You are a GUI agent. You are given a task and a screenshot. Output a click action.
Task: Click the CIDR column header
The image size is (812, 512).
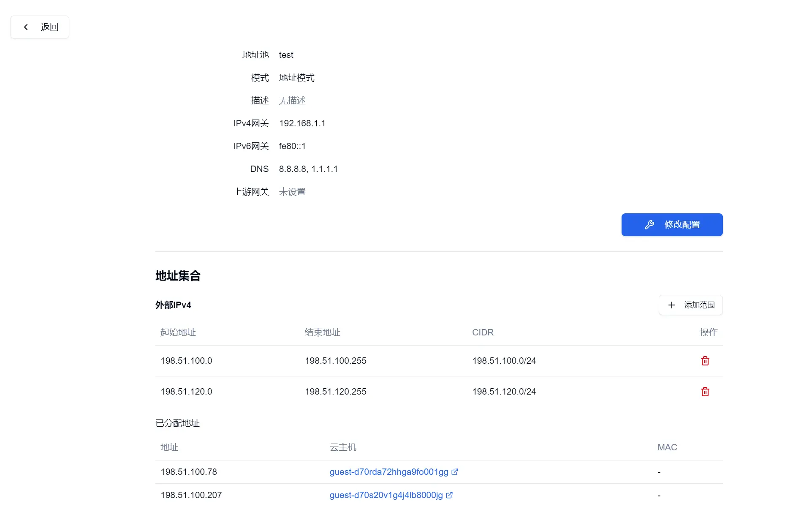pyautogui.click(x=483, y=332)
